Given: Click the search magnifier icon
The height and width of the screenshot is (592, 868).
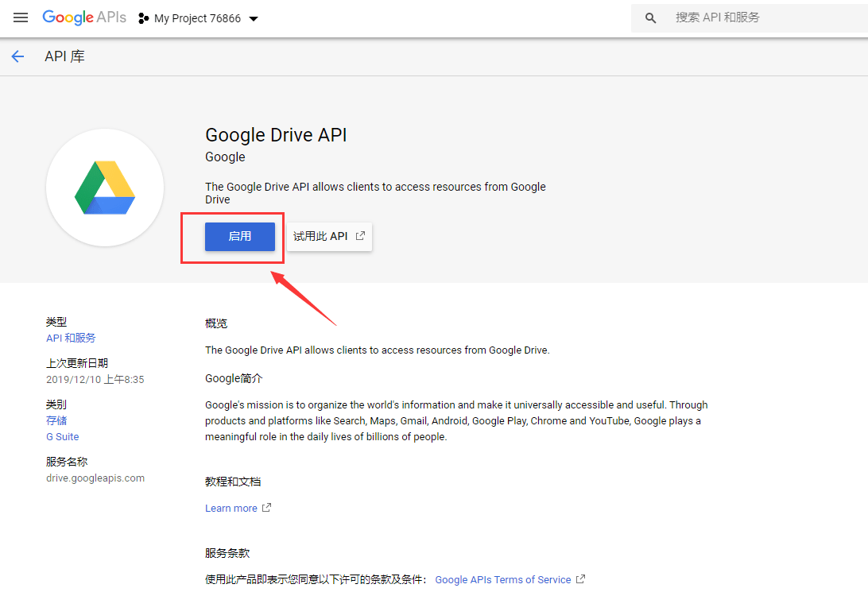Looking at the screenshot, I should tap(650, 17).
